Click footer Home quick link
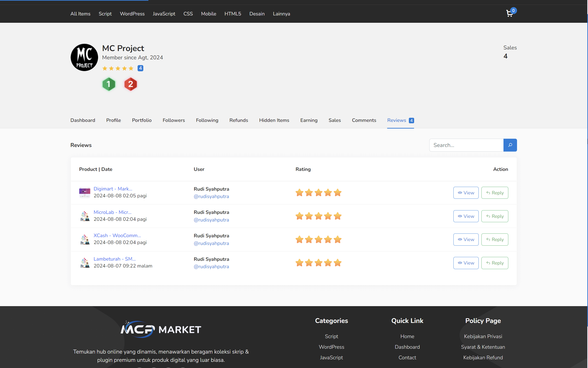This screenshot has height=368, width=588. (407, 336)
